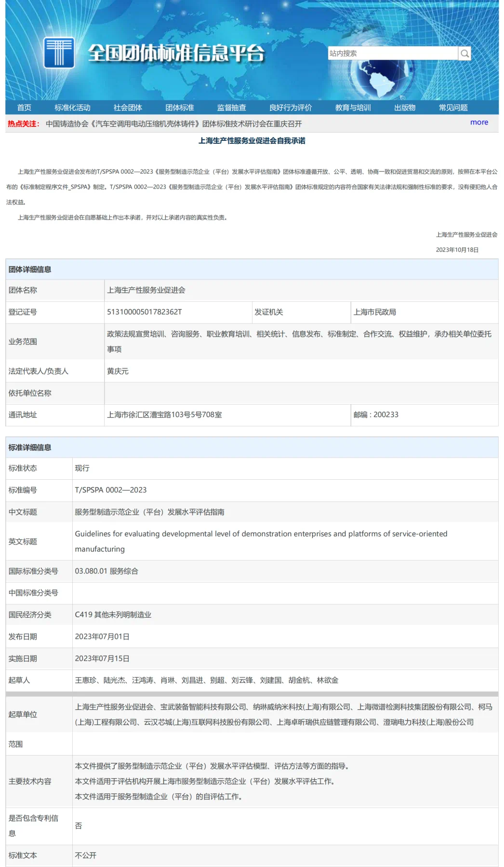Image resolution: width=504 pixels, height=867 pixels.
Task: Click the 团体名称 value 上海生产性服务业促进会
Action: click(x=146, y=290)
